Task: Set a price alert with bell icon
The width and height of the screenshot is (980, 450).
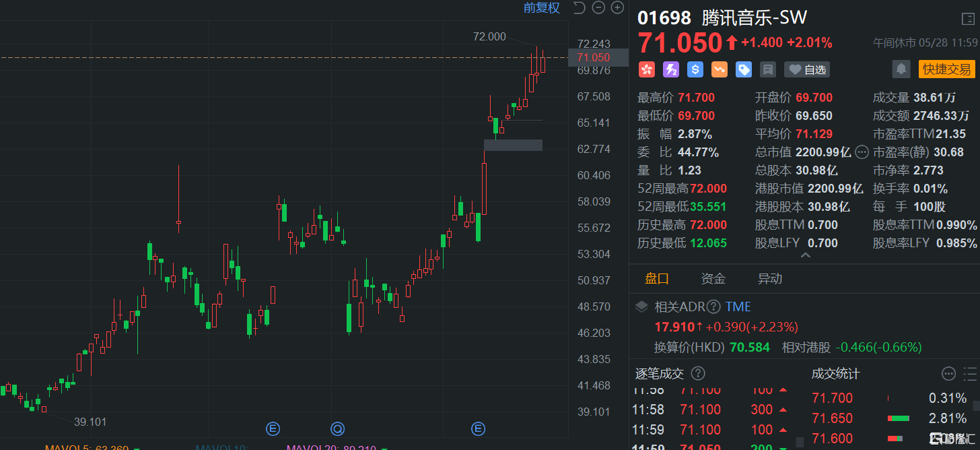Action: point(901,69)
